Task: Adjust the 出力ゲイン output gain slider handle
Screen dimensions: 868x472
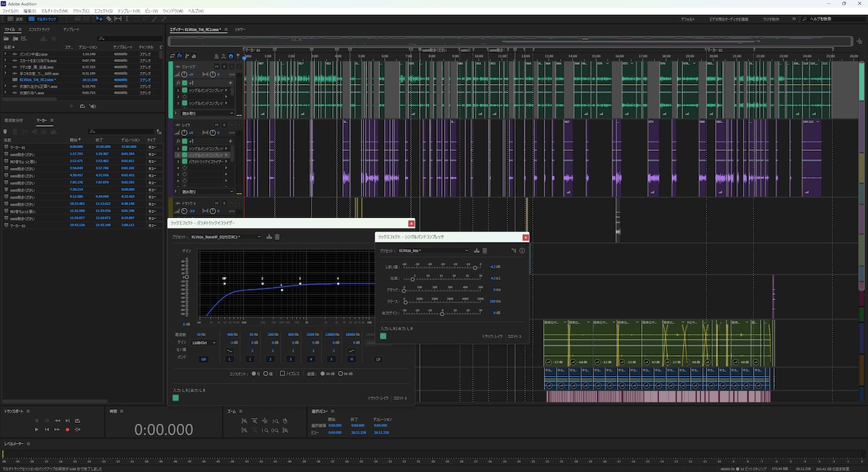Action: (x=443, y=314)
